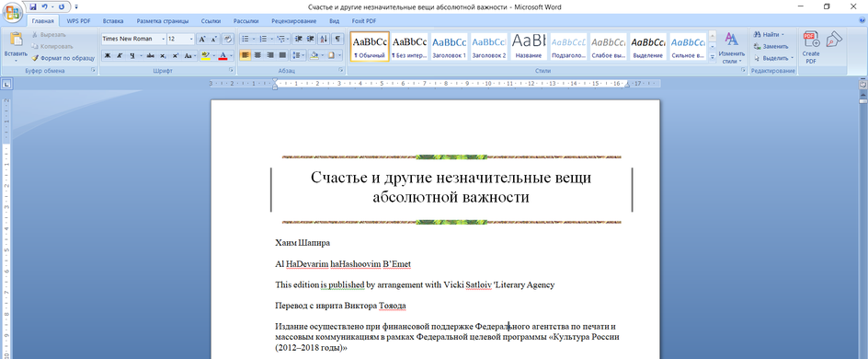
Task: Increase paragraph indent
Action: pos(312,40)
